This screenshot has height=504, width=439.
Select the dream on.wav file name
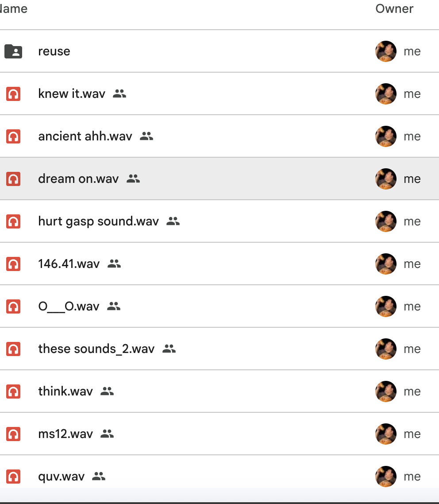point(78,179)
